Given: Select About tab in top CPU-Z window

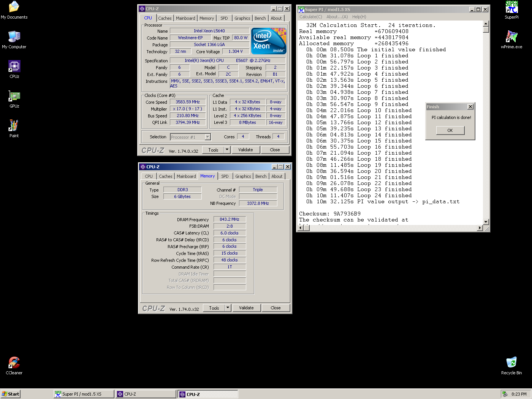Looking at the screenshot, I should point(276,18).
